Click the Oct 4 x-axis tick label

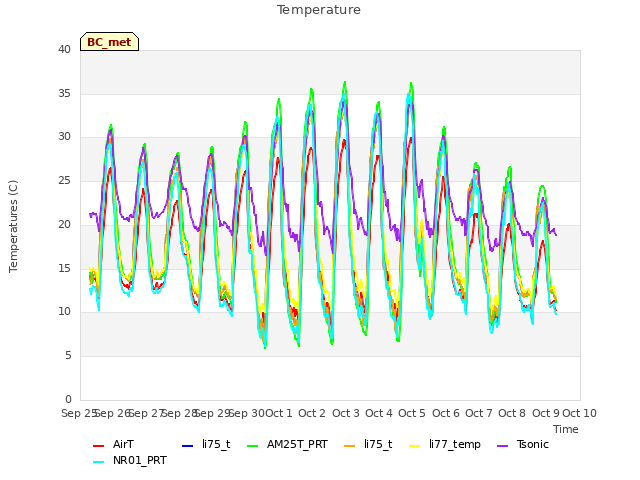(379, 413)
